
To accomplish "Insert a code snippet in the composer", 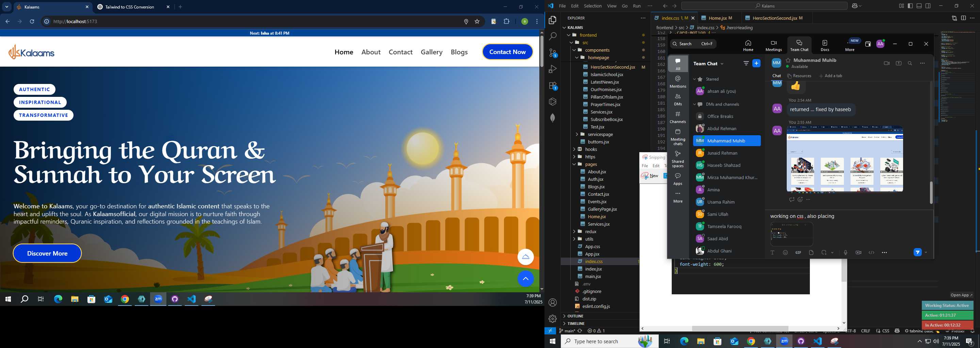I will (x=871, y=253).
